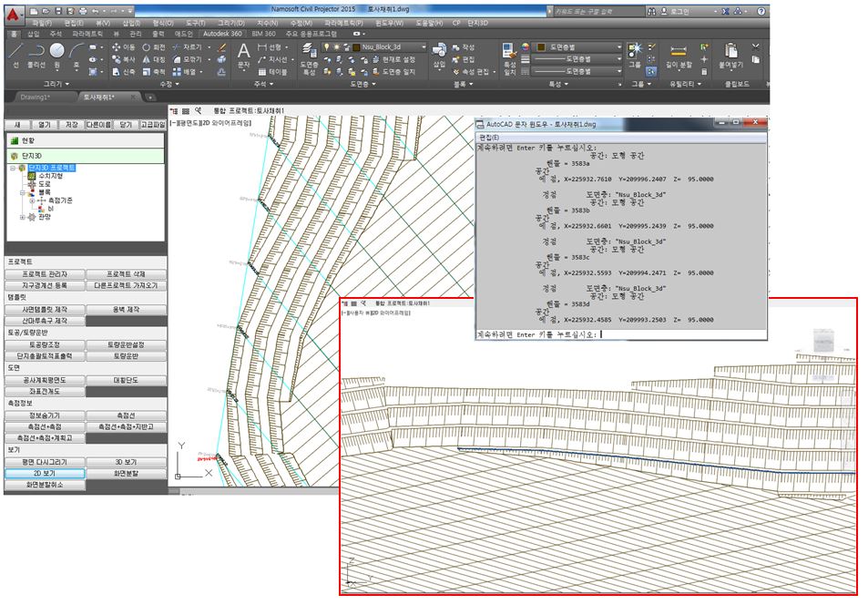Click the 배열 (Array) tool
This screenshot has height=605, width=868.
coord(184,71)
